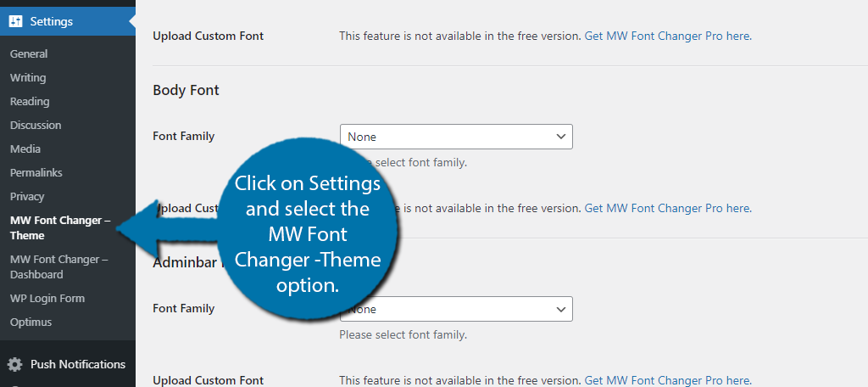Select MW Font Changer – Dashboard
The height and width of the screenshot is (387, 868).
(x=58, y=266)
